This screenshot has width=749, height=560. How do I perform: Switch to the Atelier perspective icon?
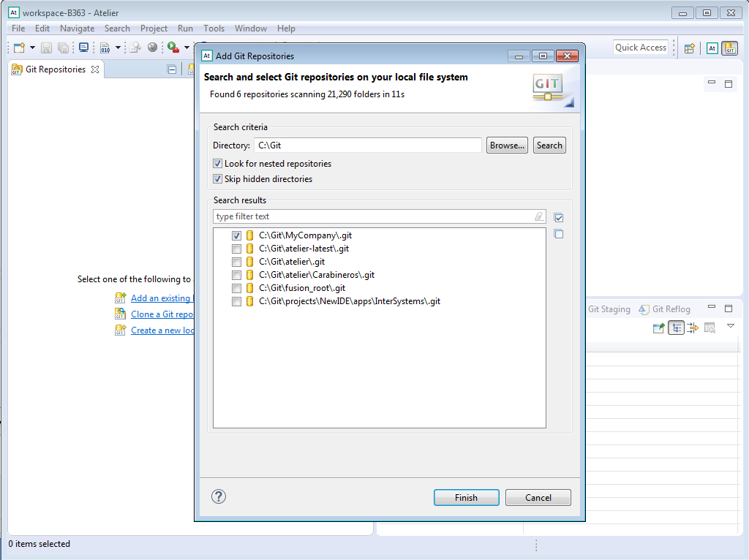pos(712,48)
